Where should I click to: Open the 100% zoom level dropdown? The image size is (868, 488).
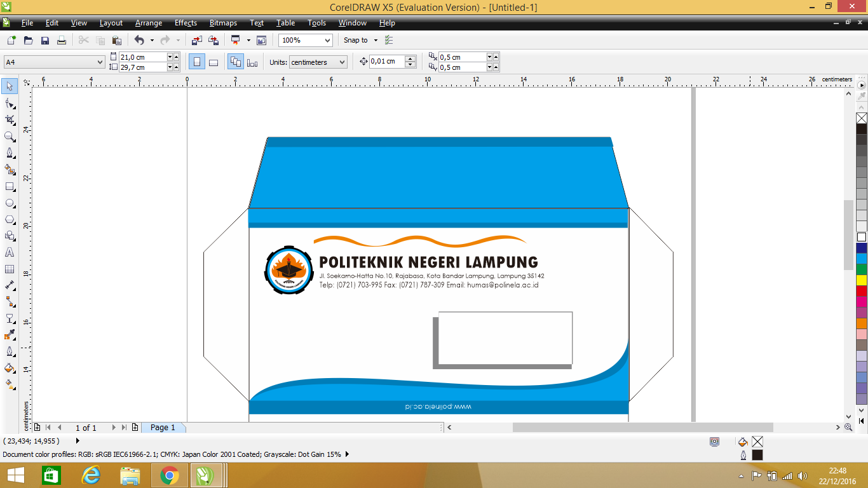tap(328, 40)
